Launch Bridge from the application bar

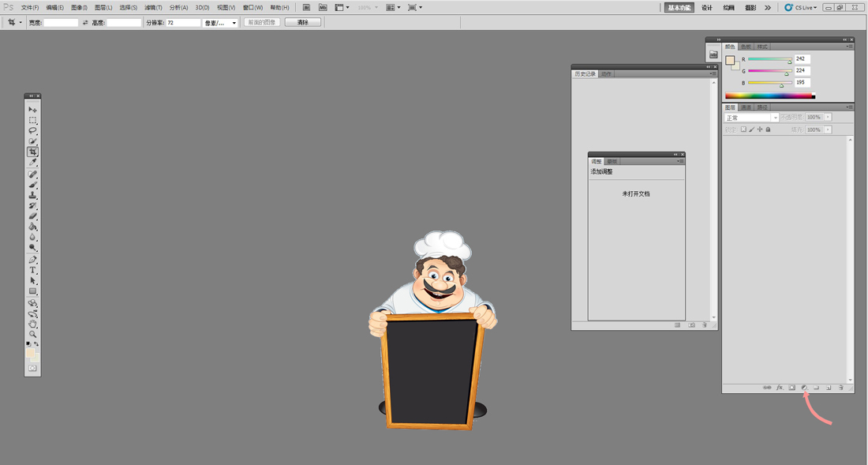[x=306, y=7]
